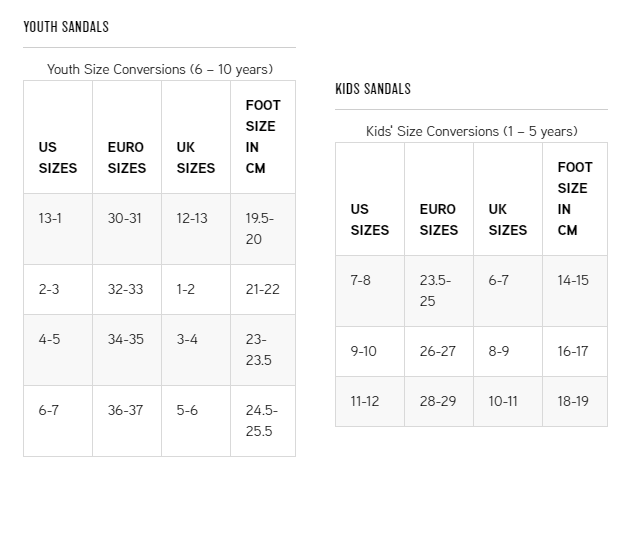Select the Youth Size Conversions caption
634x538 pixels.
click(x=160, y=69)
